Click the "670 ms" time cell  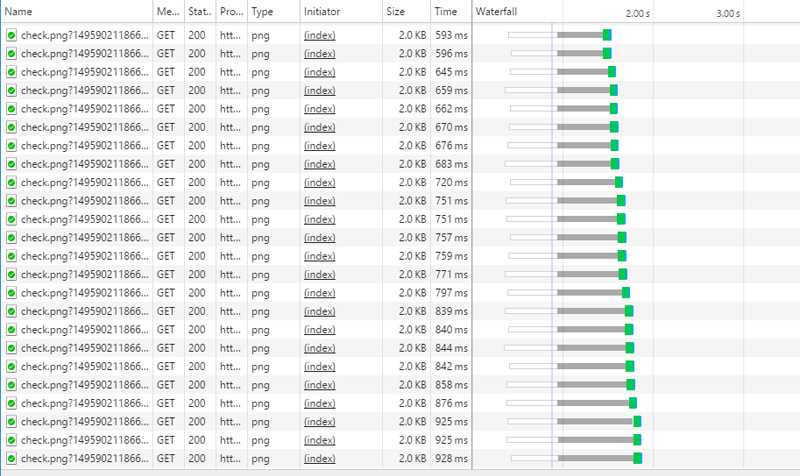[452, 127]
